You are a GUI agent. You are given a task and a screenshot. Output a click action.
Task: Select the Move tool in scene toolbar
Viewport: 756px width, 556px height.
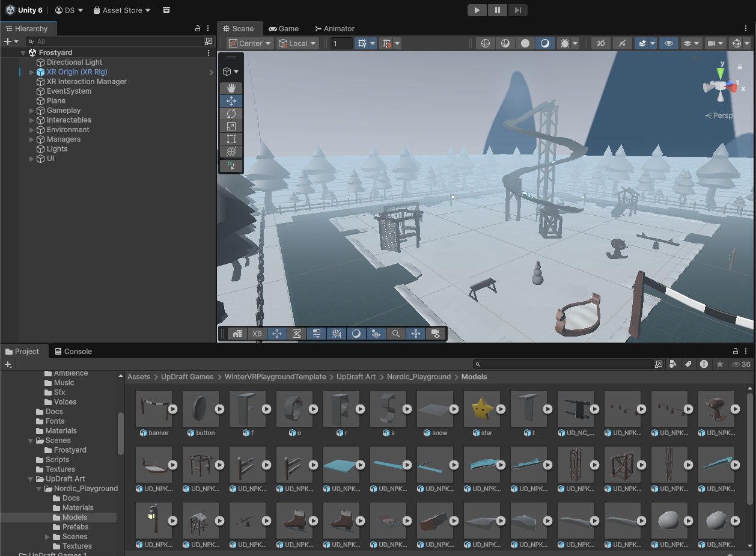[231, 101]
